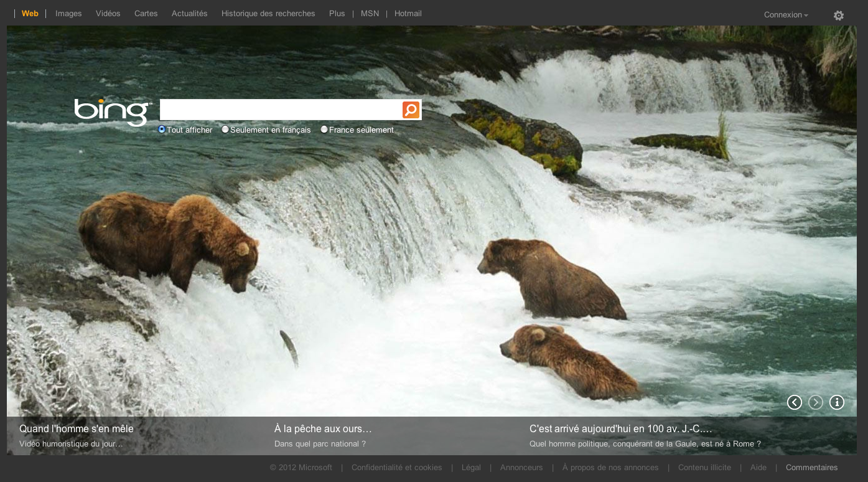Click the Commentaires link

click(811, 467)
